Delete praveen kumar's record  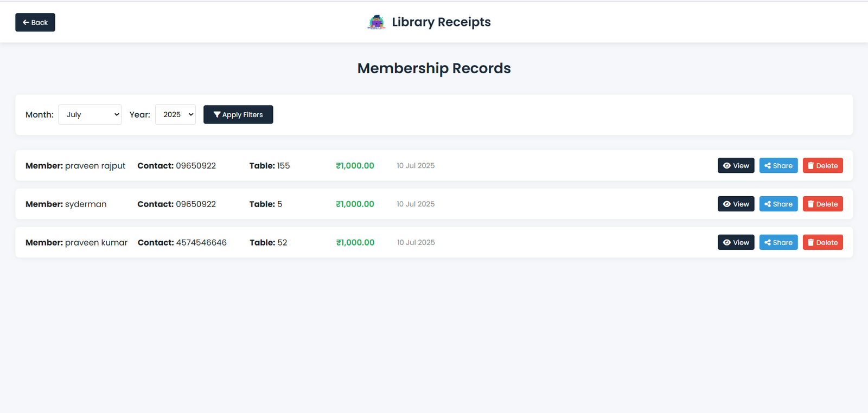[x=822, y=242]
